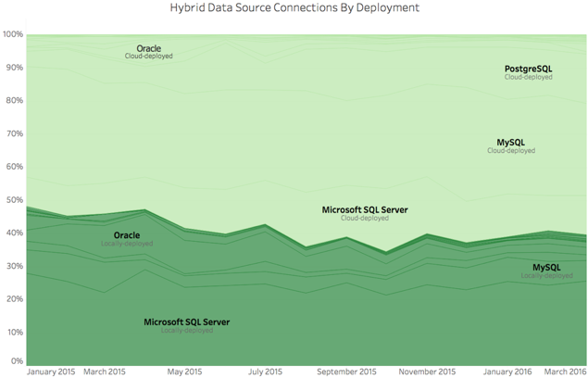Click the Microsoft SQL Server Cloud-deployed label
Image resolution: width=588 pixels, height=378 pixels.
pos(365,214)
